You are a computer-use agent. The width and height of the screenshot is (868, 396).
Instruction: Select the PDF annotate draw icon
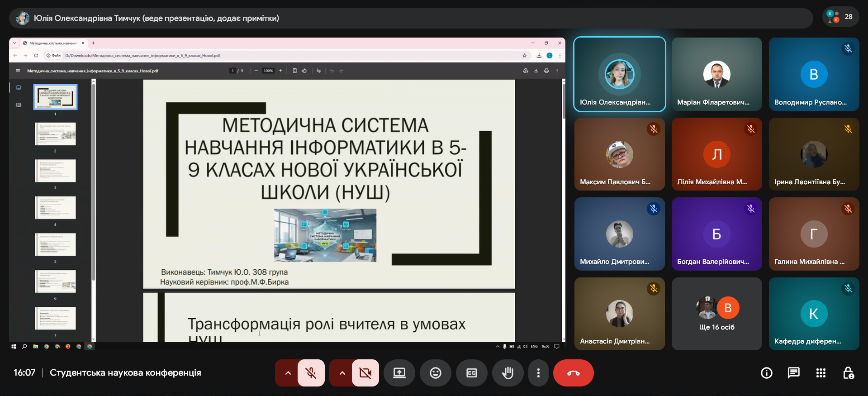click(x=319, y=71)
